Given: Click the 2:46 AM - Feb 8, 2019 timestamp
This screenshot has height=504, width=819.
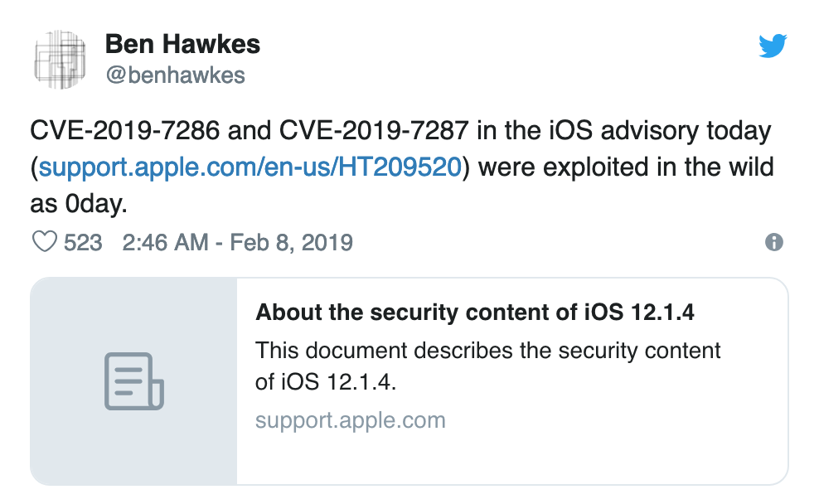Looking at the screenshot, I should [237, 242].
